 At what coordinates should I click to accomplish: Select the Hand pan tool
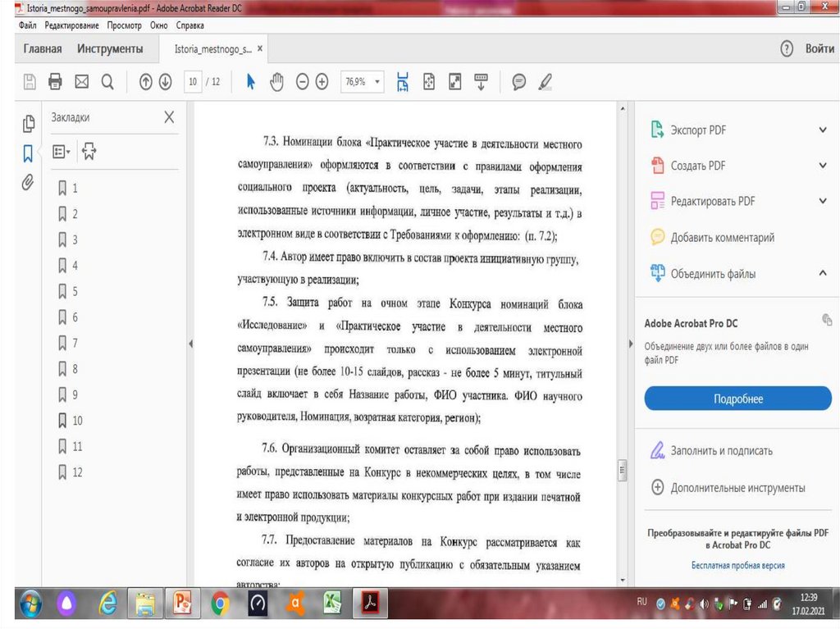276,81
